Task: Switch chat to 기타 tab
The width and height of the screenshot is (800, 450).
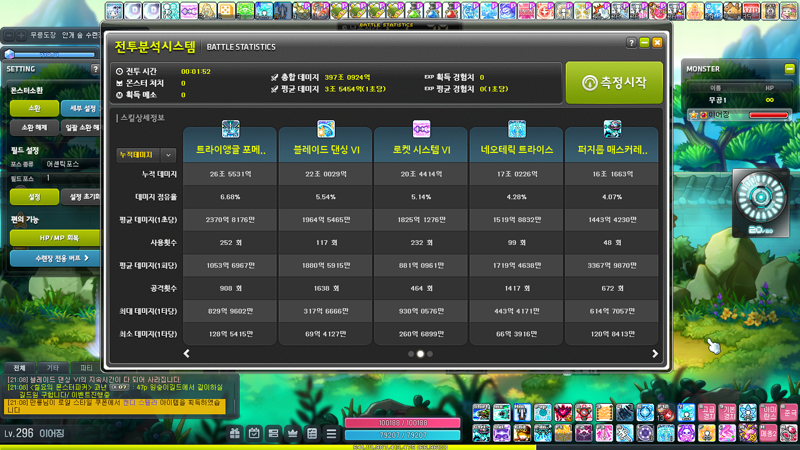Action: pyautogui.click(x=53, y=368)
